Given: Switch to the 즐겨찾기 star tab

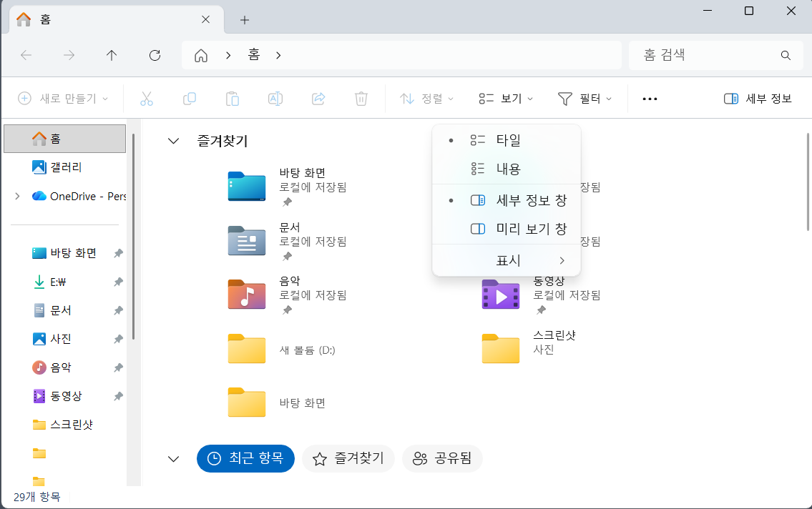Looking at the screenshot, I should (x=348, y=458).
